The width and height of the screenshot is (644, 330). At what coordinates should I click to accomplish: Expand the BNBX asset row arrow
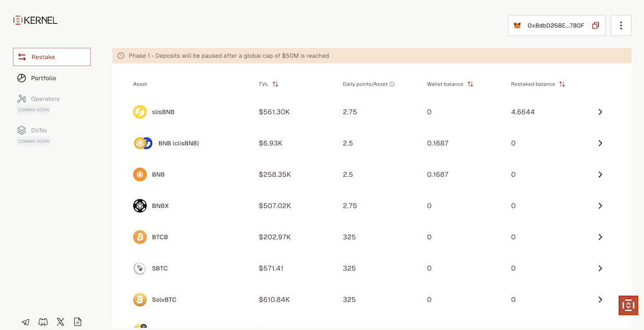click(x=600, y=206)
